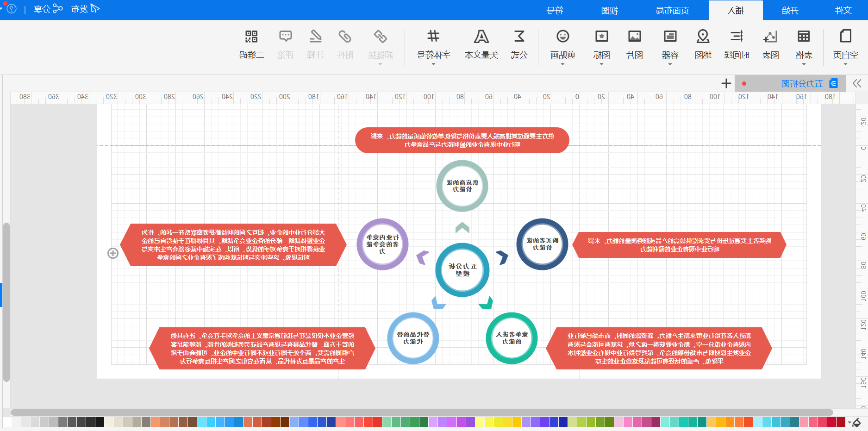The width and height of the screenshot is (868, 431).
Task: Collapse the side panel with double chevron
Action: click(x=857, y=83)
